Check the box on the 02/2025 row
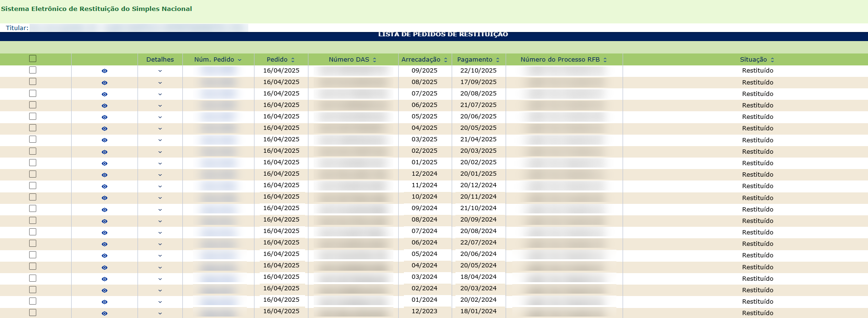The height and width of the screenshot is (318, 868). coord(32,151)
